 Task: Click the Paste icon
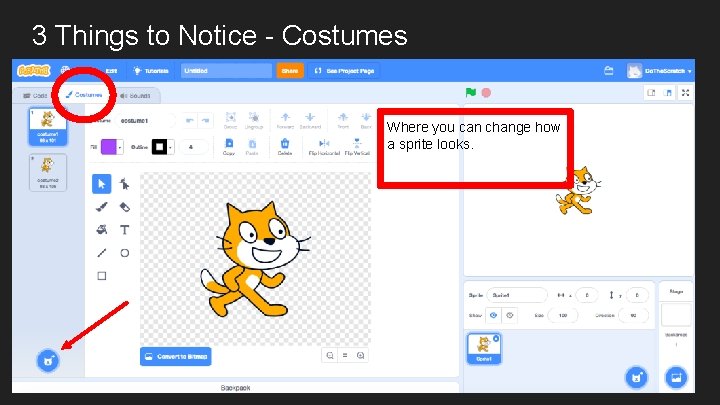click(x=252, y=146)
